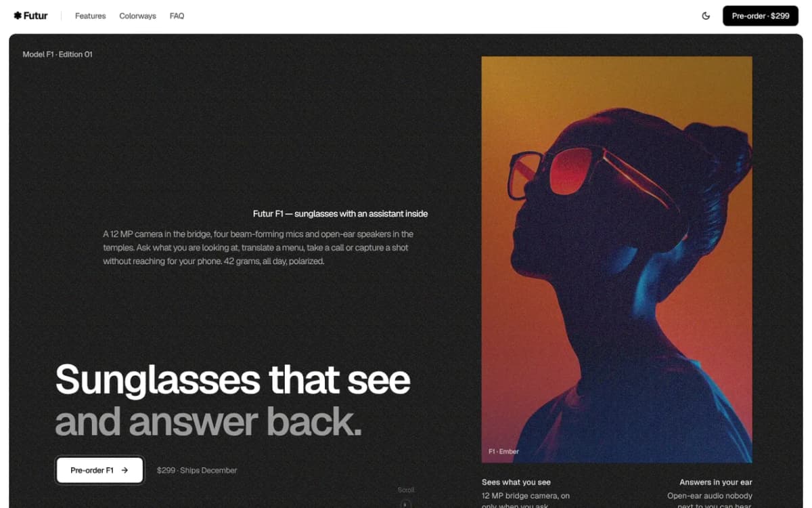Click the "Sees what you see" heading
Image resolution: width=812 pixels, height=508 pixels.
[516, 482]
